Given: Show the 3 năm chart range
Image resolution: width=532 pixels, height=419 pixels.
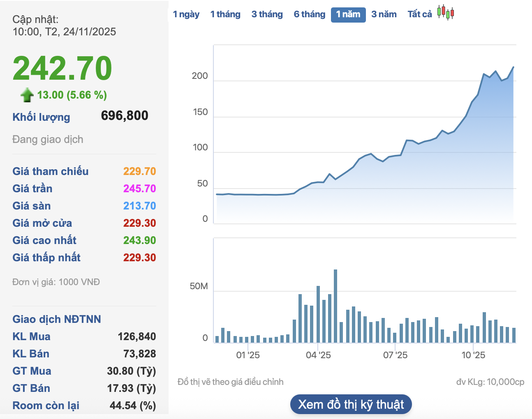Looking at the screenshot, I should pos(384,14).
